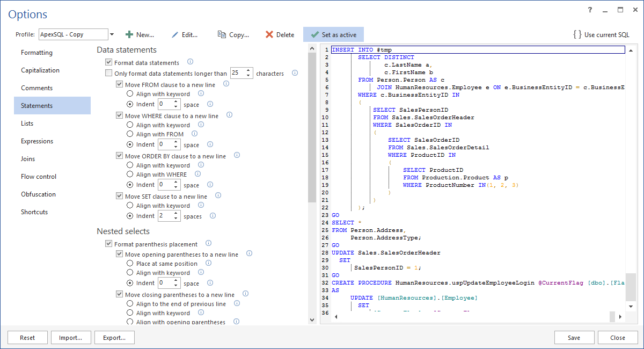
Task: Open the Expressions section
Action: click(x=52, y=141)
